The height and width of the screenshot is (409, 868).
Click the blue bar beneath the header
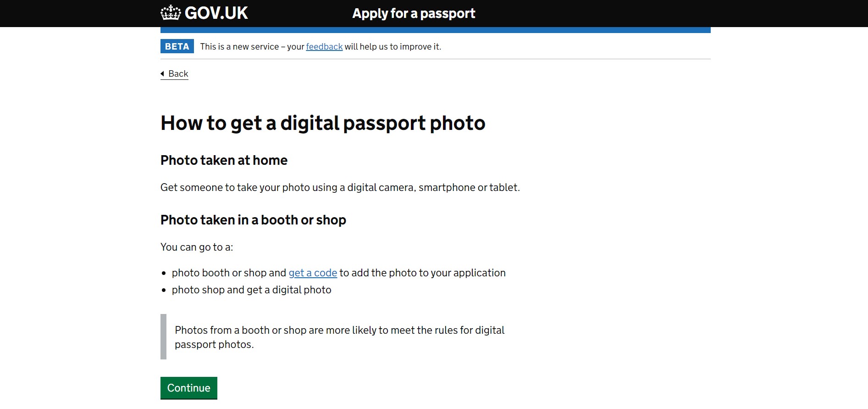(x=435, y=30)
